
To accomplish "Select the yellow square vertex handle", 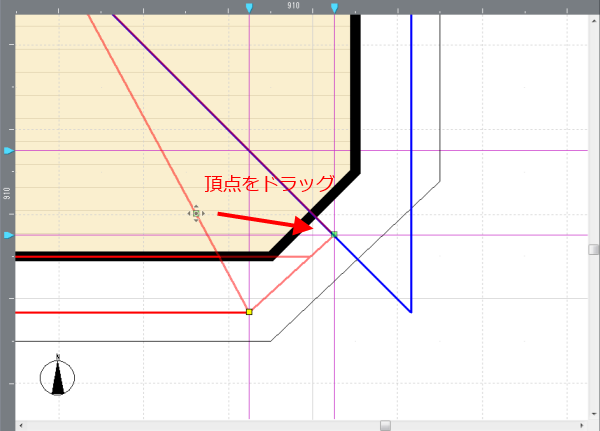I will (249, 312).
